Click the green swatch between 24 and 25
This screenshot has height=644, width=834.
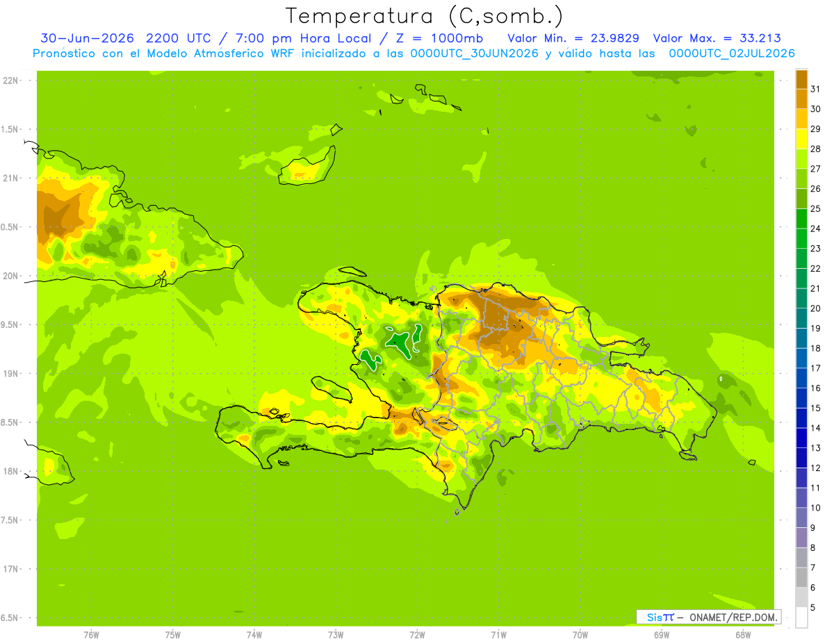(x=801, y=218)
